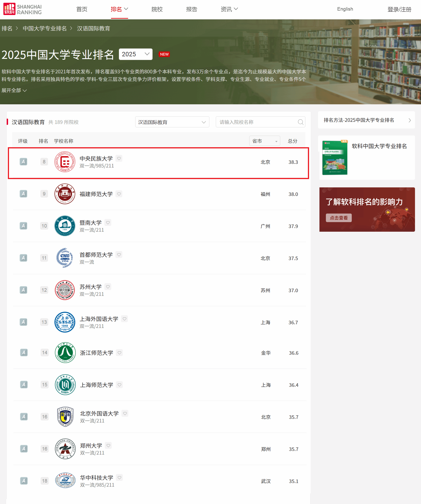421x504 pixels.
Task: Click the 中央民族大学 university emblem
Action: (65, 162)
